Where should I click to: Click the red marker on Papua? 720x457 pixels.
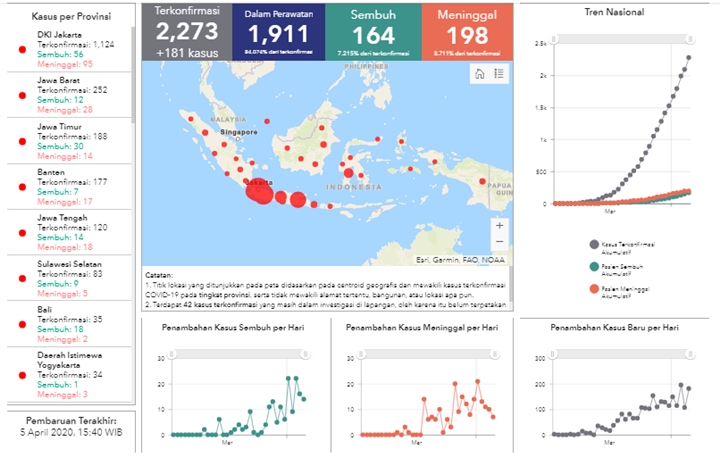coord(483,181)
